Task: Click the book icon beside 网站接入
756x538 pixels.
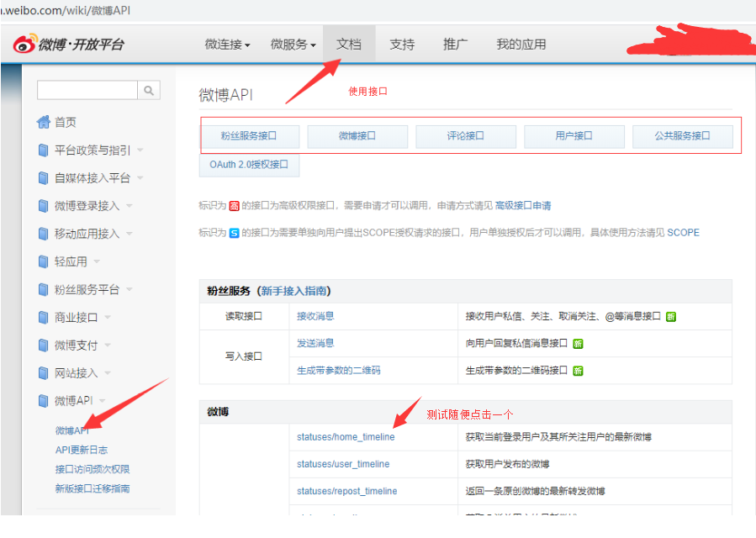Action: 44,373
